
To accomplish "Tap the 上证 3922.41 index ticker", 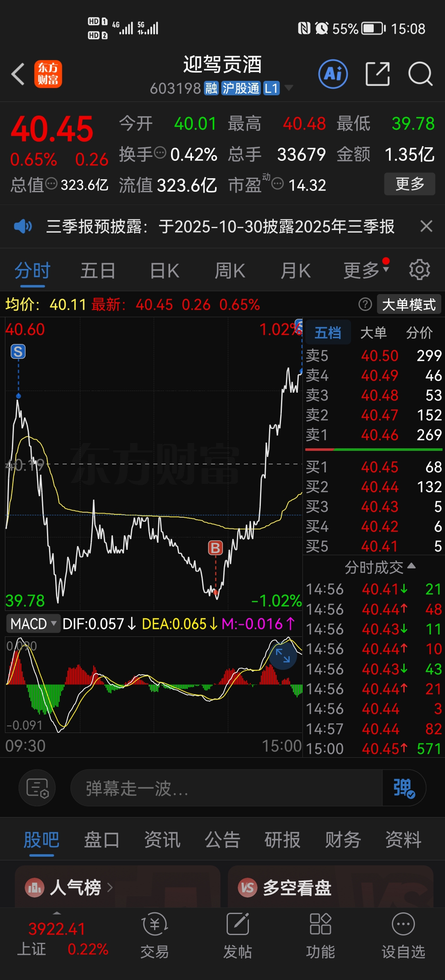I will click(62, 938).
